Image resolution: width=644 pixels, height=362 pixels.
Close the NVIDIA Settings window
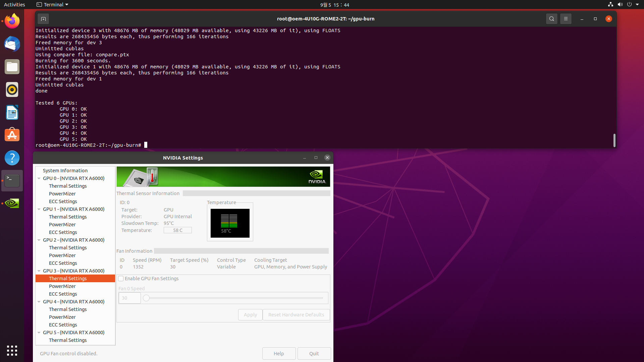click(x=327, y=158)
